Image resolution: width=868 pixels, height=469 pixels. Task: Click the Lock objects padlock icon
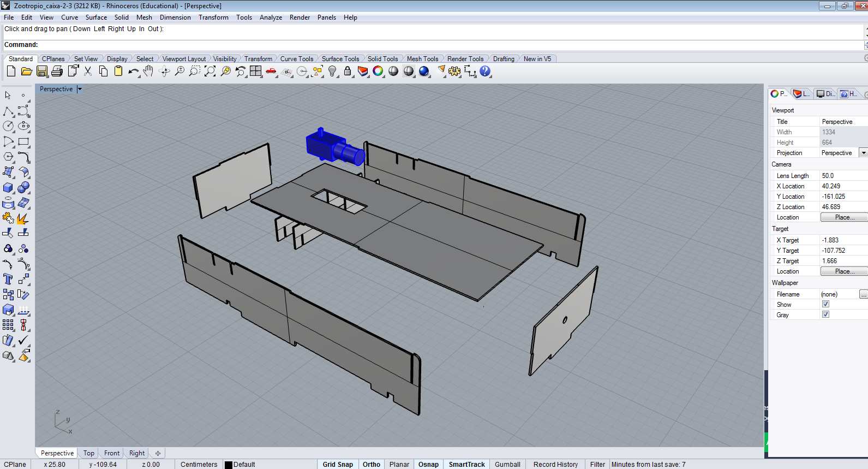pyautogui.click(x=348, y=71)
